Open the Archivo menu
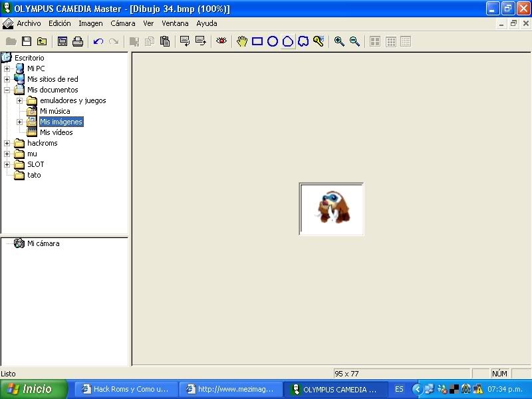The height and width of the screenshot is (399, 532). pyautogui.click(x=29, y=23)
